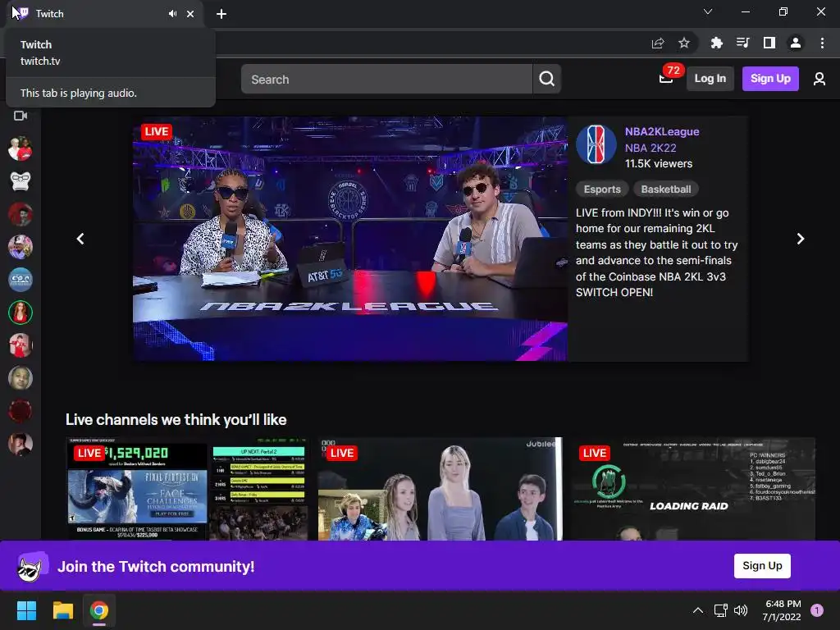Select the Esports tag
The width and height of the screenshot is (840, 630).
[x=602, y=189]
